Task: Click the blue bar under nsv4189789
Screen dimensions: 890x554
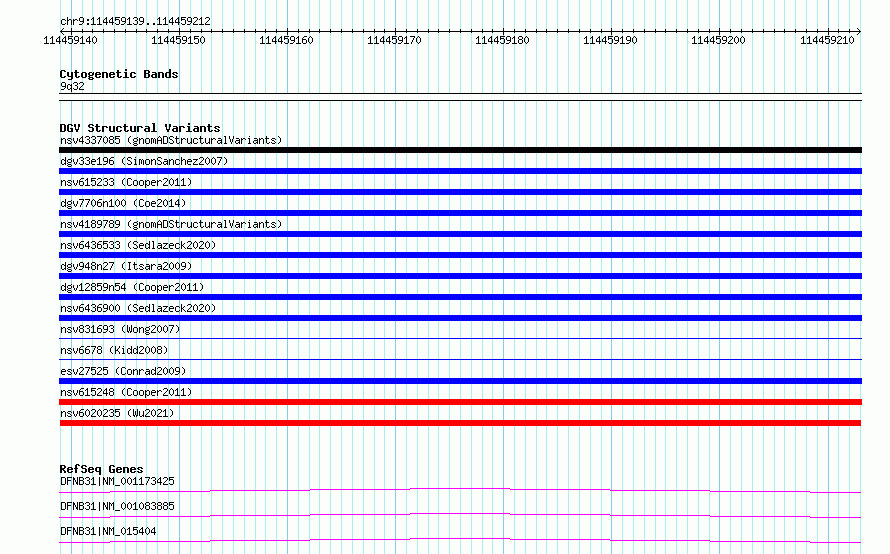Action: pos(460,234)
